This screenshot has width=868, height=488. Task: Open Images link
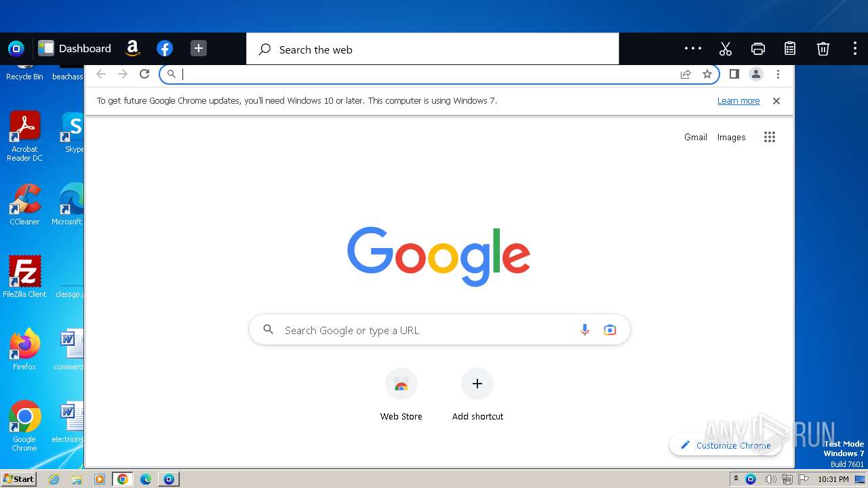(x=731, y=137)
